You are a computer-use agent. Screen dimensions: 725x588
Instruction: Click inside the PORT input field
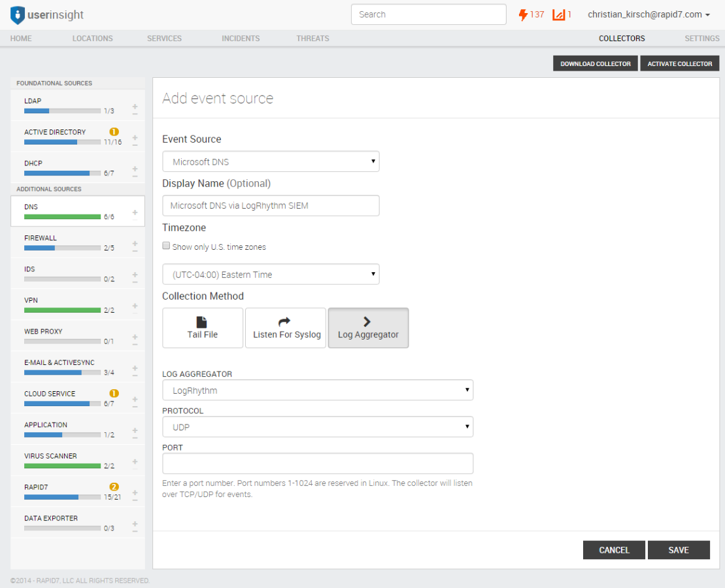coord(318,463)
